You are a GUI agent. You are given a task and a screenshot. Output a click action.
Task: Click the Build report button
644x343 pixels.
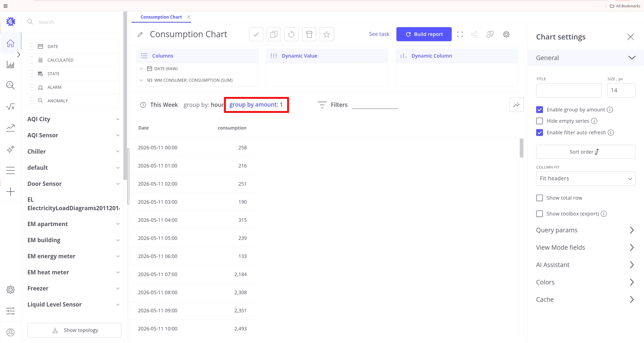[424, 34]
